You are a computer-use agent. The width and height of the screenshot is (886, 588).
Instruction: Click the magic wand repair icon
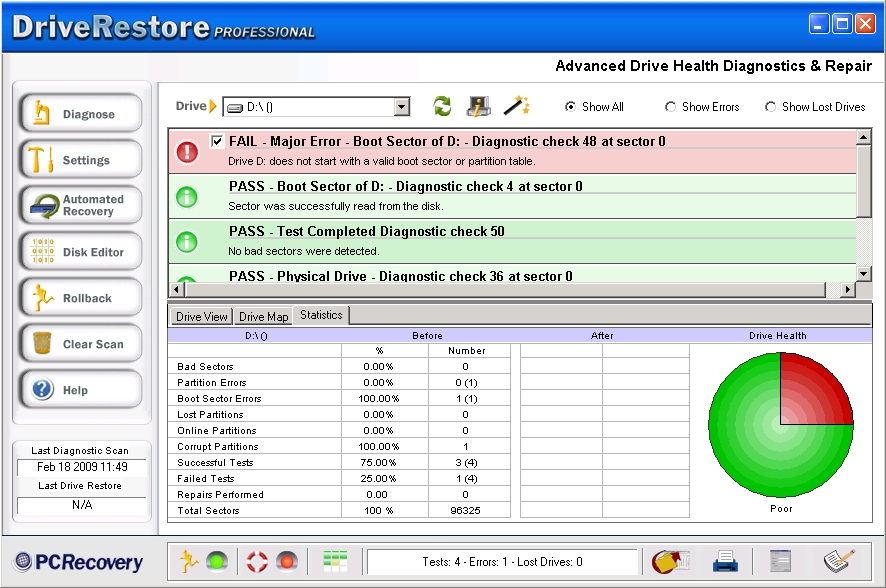pos(516,106)
